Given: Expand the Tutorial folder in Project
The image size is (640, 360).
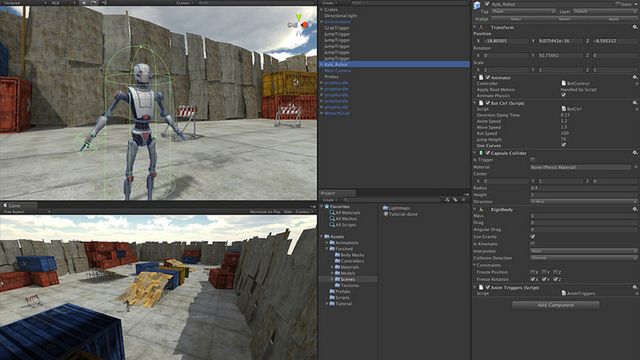Looking at the screenshot, I should [x=327, y=304].
